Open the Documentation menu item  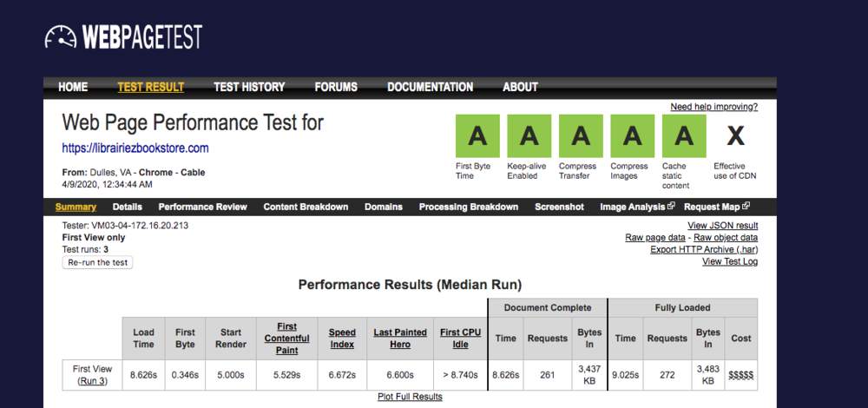pyautogui.click(x=430, y=87)
